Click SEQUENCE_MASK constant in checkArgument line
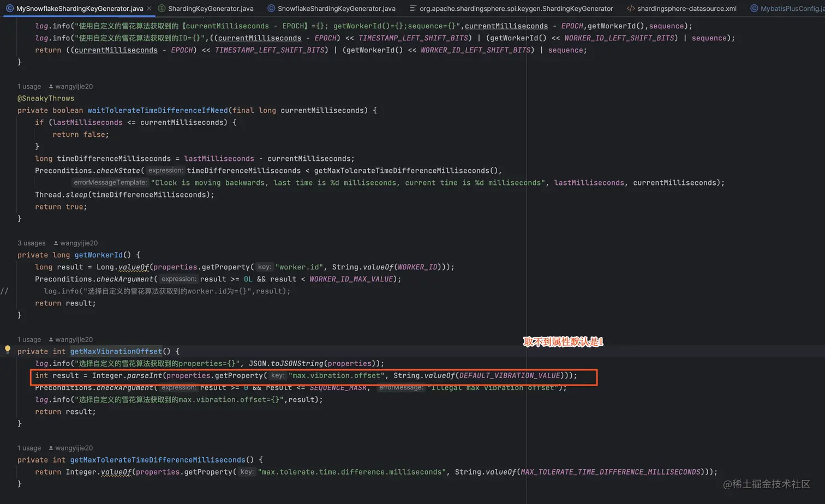 338,388
